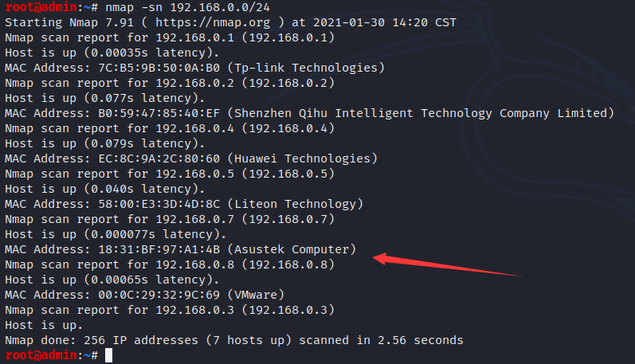The width and height of the screenshot is (635, 364).
Task: Click the scan report line for 192.168.0.3
Action: click(x=170, y=310)
